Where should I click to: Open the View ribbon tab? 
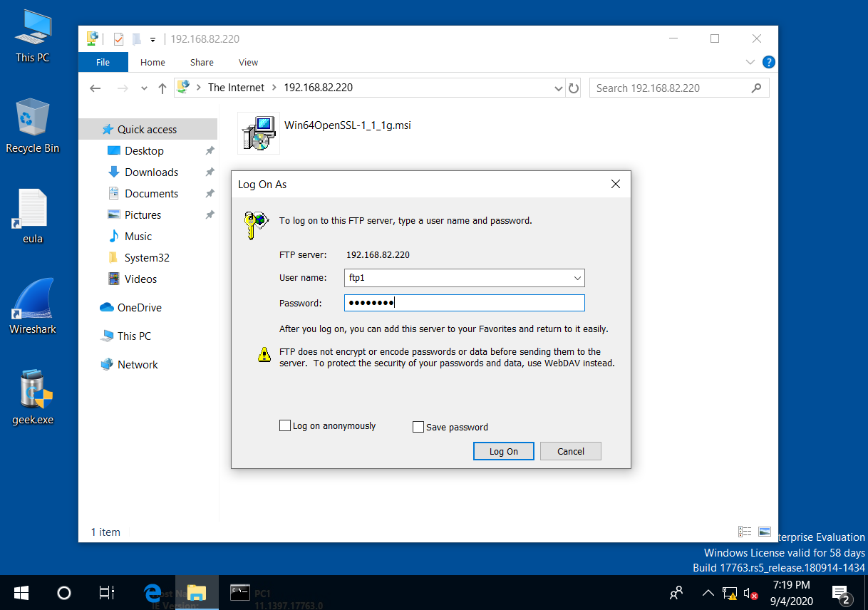coord(248,62)
